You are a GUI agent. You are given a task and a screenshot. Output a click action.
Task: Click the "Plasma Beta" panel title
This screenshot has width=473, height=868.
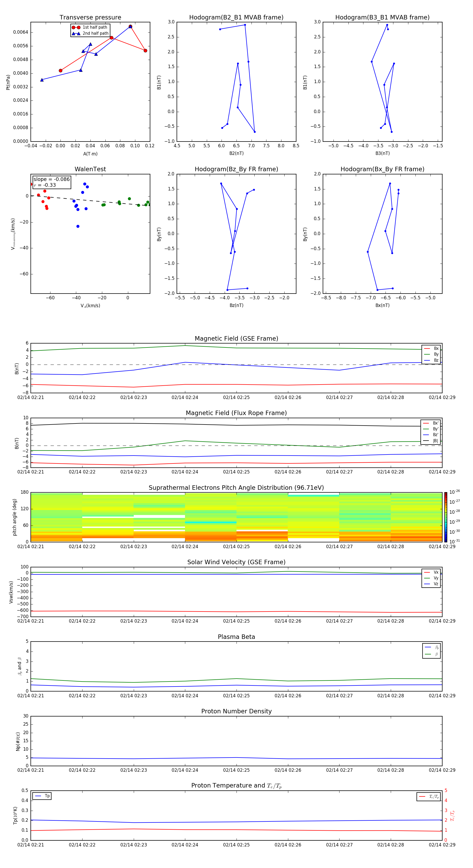pyautogui.click(x=236, y=637)
